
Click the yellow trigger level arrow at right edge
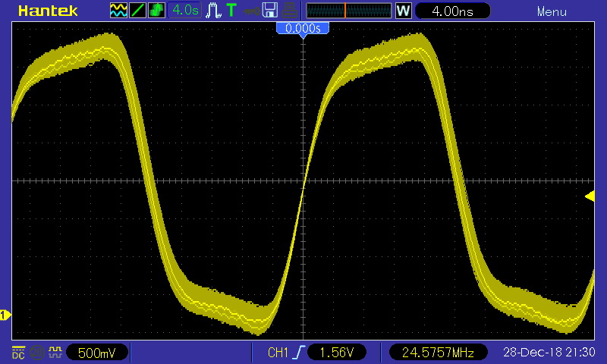[590, 196]
